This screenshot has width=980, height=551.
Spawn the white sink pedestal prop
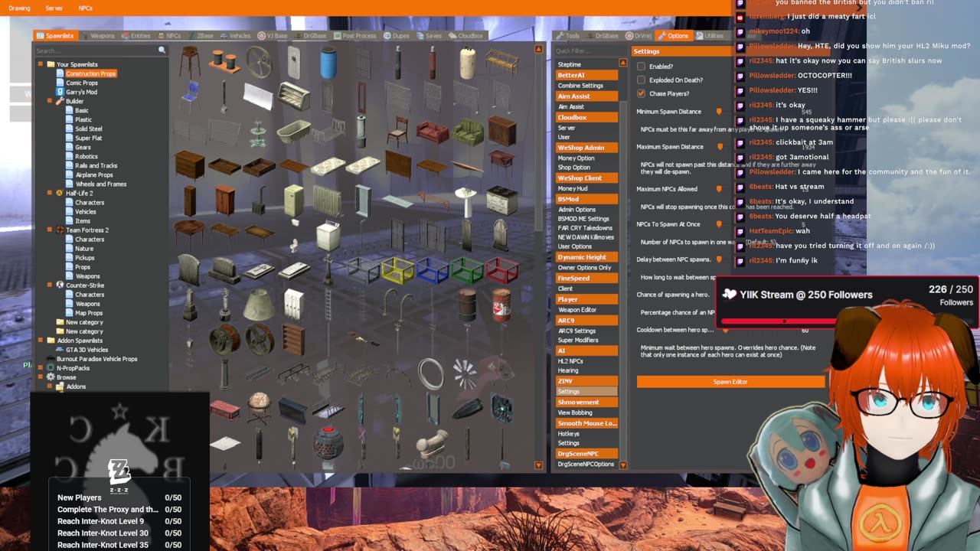pyautogui.click(x=467, y=201)
